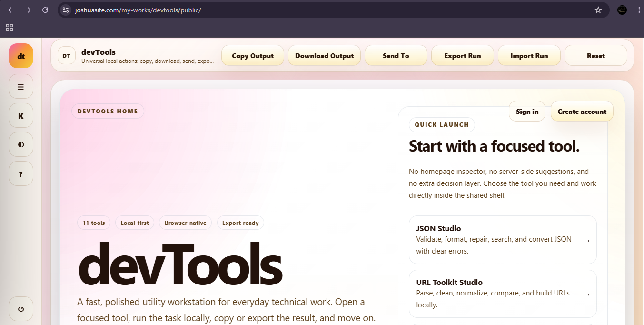Click the browser address bar URL
Viewport: 644px width, 325px height.
pyautogui.click(x=138, y=10)
